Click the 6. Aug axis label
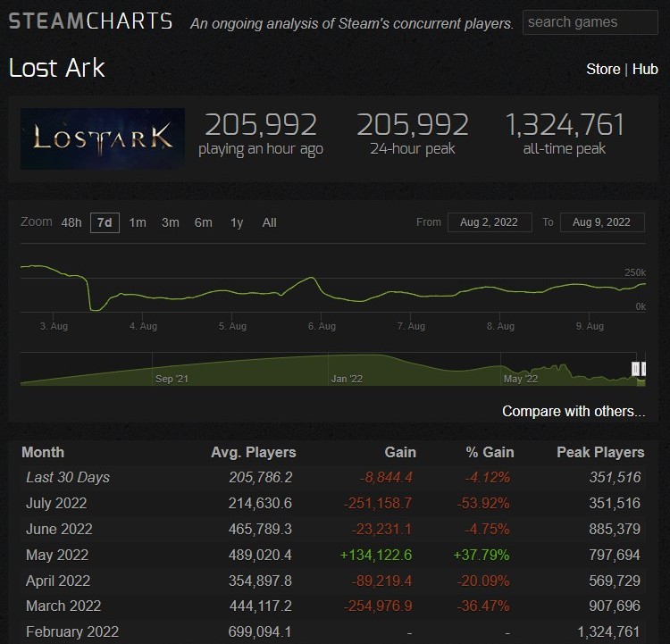 322,326
